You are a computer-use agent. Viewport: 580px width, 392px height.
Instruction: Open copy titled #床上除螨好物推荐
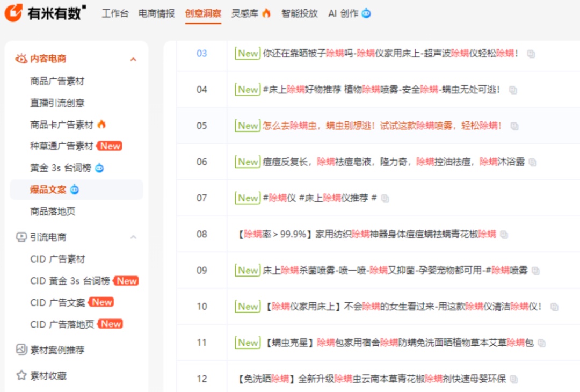click(x=381, y=90)
